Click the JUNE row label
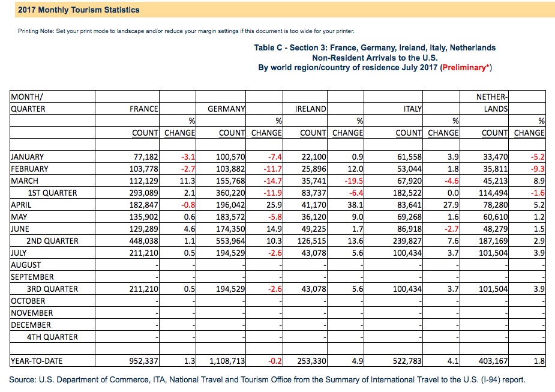555x392 pixels. point(20,229)
